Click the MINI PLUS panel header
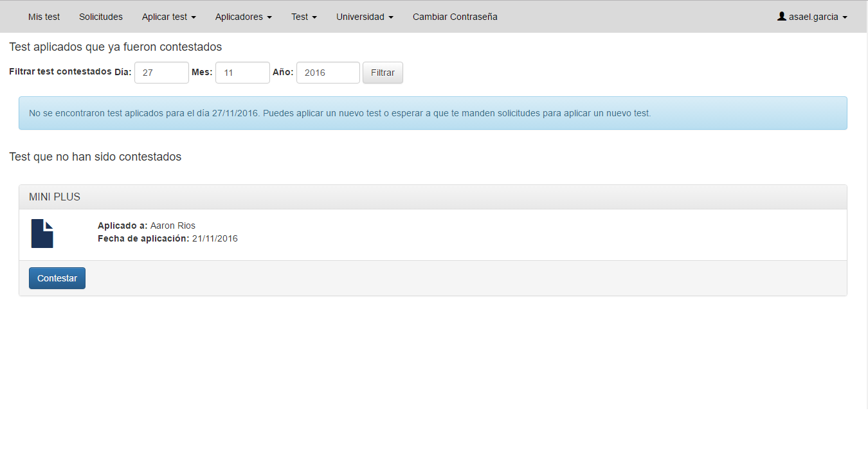This screenshot has height=460, width=868. coord(433,197)
